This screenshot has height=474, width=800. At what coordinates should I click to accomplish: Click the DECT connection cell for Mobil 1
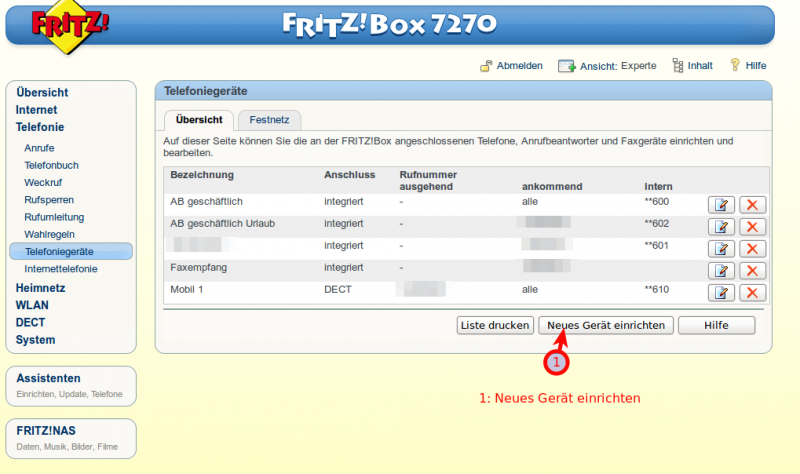pyautogui.click(x=338, y=290)
